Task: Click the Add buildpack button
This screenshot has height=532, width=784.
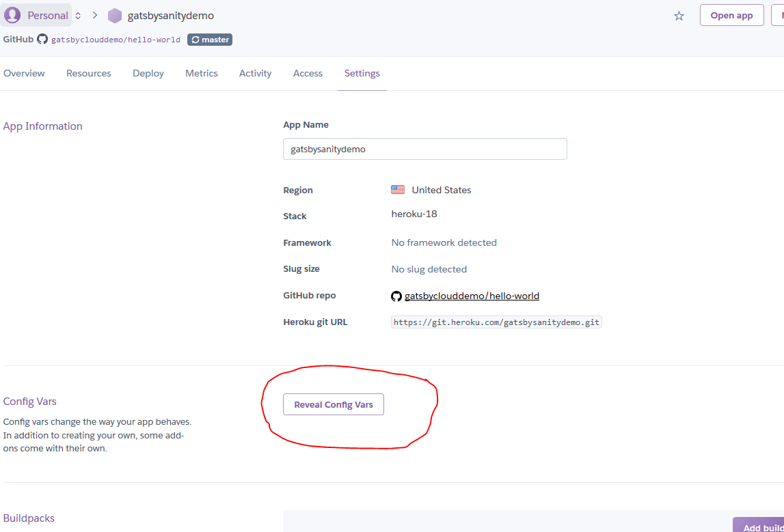Action: click(759, 524)
